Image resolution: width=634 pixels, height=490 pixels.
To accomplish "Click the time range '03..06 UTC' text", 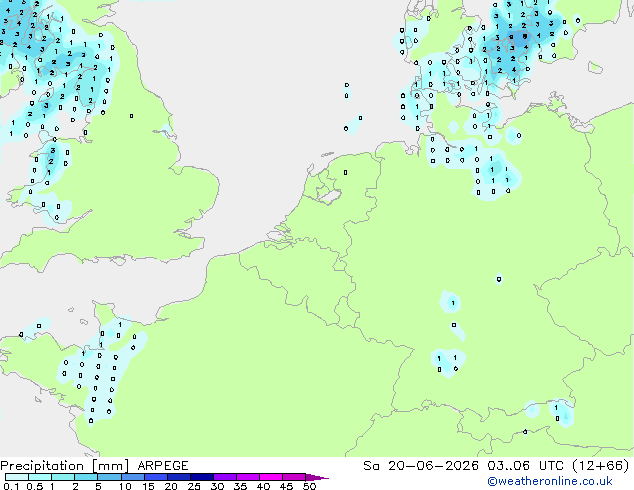I will click(525, 466).
